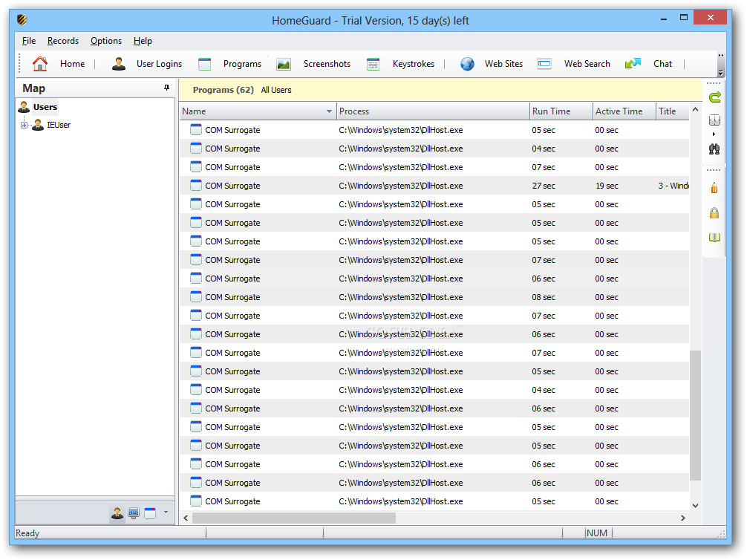Open the Help menu
Viewport: 747px width, 560px height.
pos(143,41)
